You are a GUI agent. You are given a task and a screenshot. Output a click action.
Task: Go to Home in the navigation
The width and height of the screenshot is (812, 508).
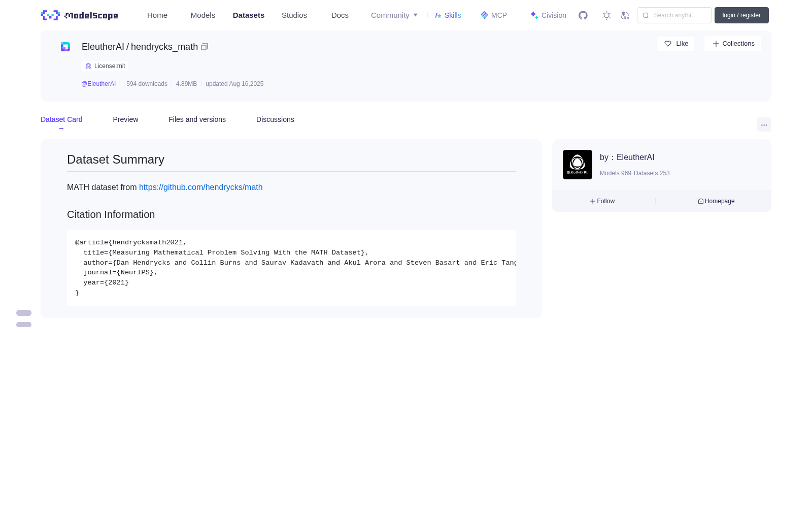pos(157,15)
